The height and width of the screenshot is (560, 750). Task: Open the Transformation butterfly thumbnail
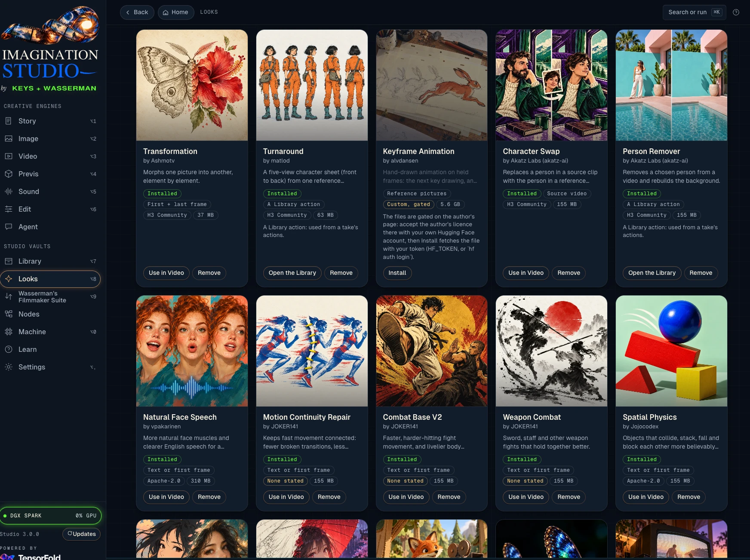[192, 85]
